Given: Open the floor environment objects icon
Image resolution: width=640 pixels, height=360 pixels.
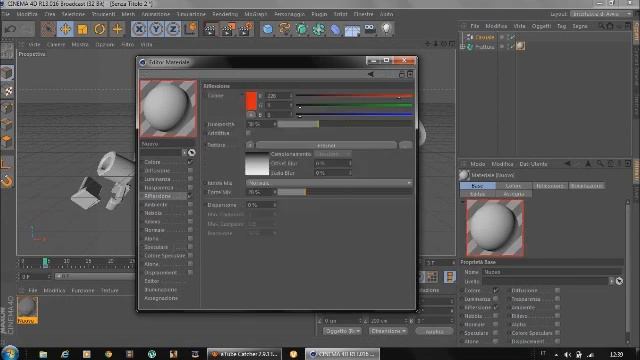Looking at the screenshot, I should pos(352,29).
